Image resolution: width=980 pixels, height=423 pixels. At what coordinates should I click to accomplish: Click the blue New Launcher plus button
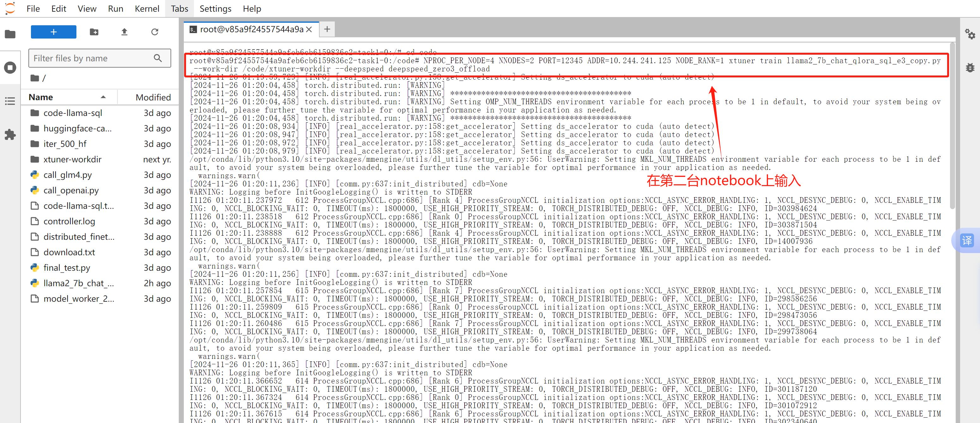53,32
